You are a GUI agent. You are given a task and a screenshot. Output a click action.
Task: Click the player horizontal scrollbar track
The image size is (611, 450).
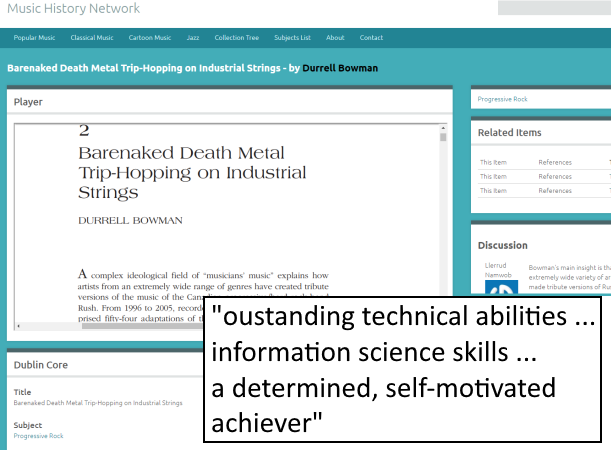point(150,325)
